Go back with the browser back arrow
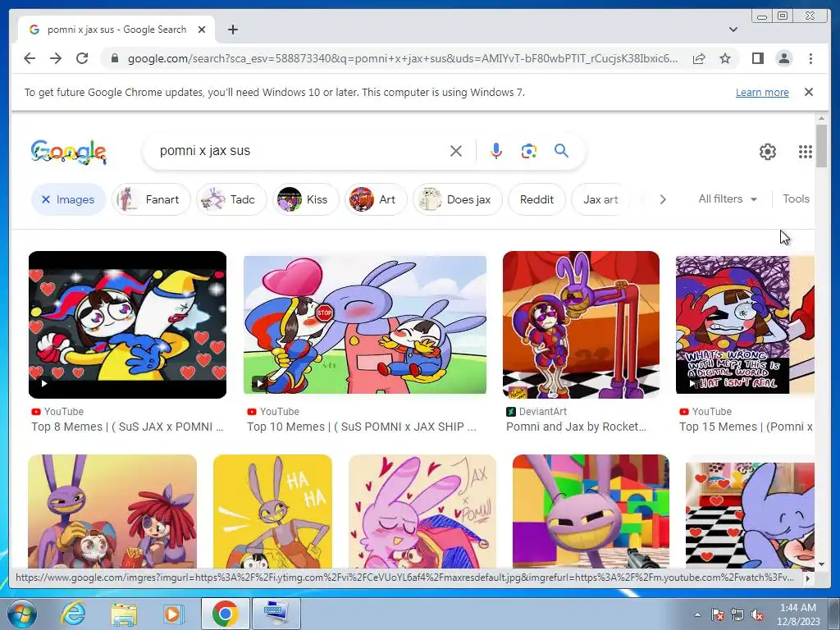 tap(30, 58)
